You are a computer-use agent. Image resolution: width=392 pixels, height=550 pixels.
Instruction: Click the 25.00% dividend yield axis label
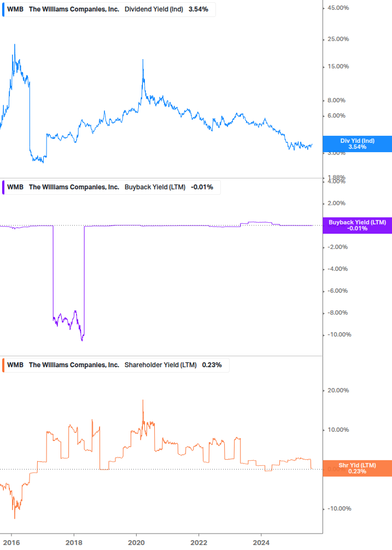[338, 39]
